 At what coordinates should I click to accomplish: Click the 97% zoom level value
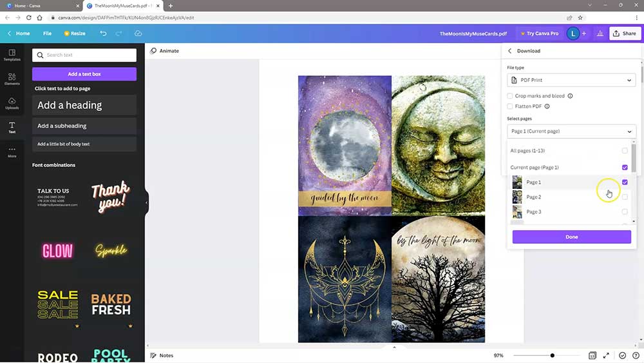[498, 356]
